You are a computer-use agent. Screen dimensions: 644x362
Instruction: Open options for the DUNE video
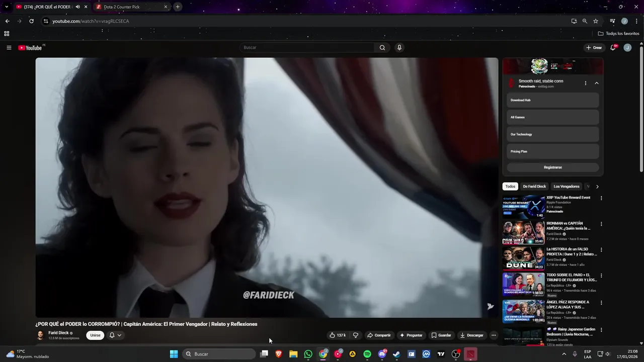tap(601, 250)
